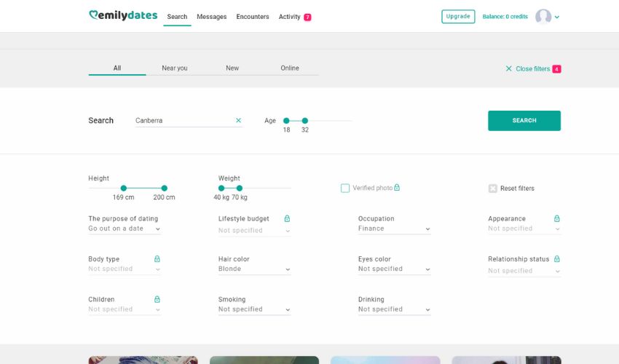Click the Lifestyle budget lock icon
The height and width of the screenshot is (364, 619).
(288, 218)
